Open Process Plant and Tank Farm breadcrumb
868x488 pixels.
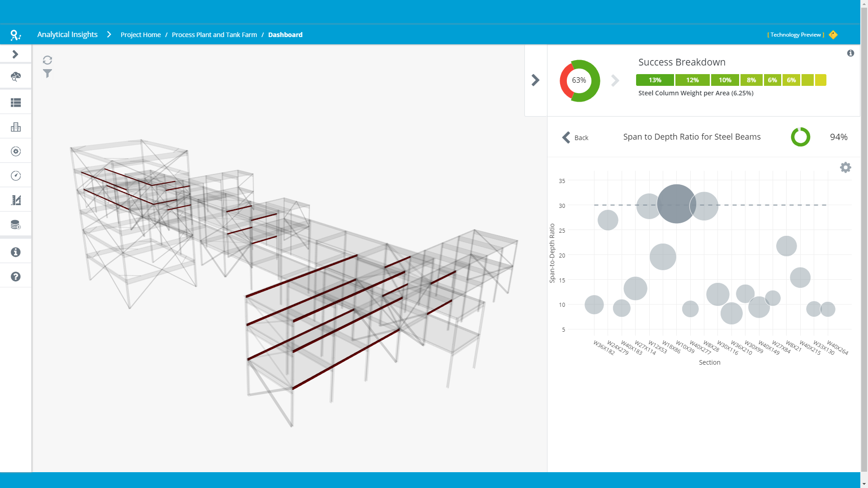pyautogui.click(x=214, y=35)
